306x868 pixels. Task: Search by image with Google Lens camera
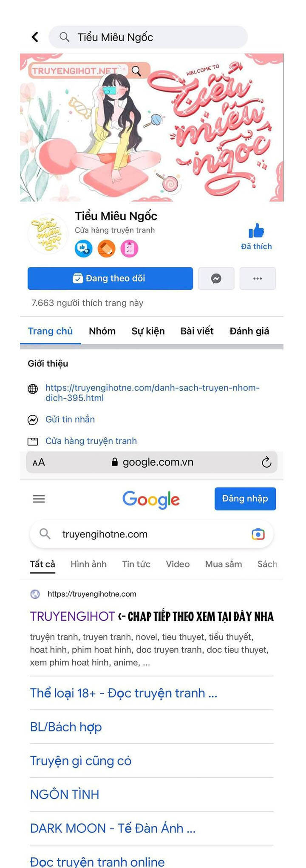point(258,534)
